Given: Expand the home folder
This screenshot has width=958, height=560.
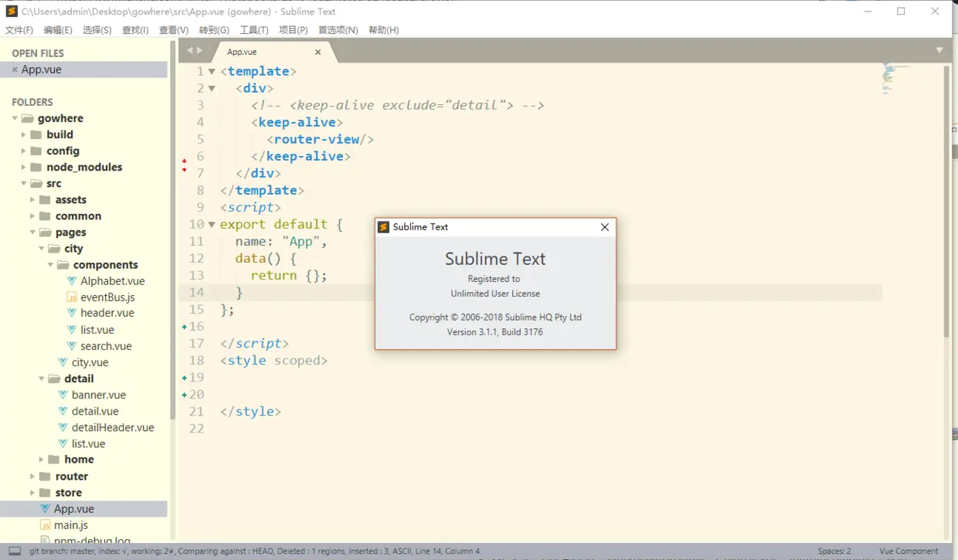Looking at the screenshot, I should [x=41, y=460].
